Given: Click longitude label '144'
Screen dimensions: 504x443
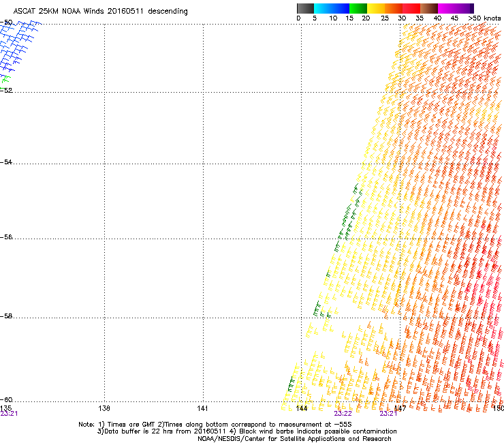Looking at the screenshot, I should (302, 408).
